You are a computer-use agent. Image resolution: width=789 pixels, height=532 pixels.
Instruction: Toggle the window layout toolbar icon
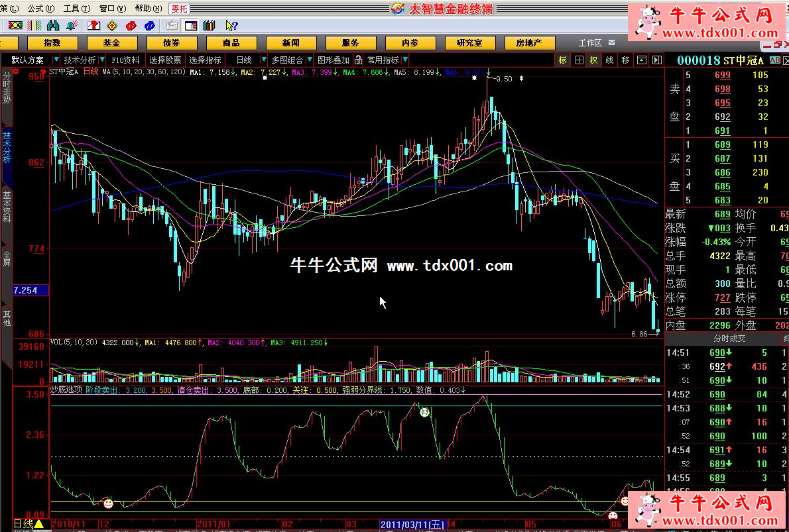pos(191,25)
